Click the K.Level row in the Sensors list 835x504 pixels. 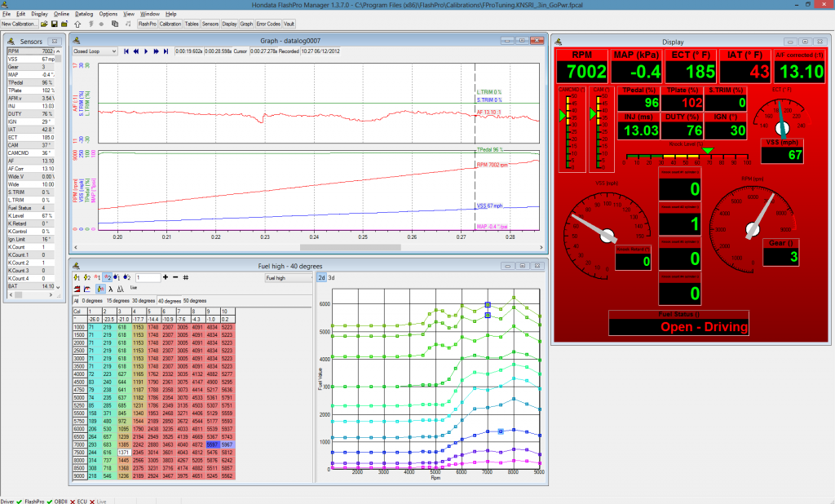click(x=31, y=216)
